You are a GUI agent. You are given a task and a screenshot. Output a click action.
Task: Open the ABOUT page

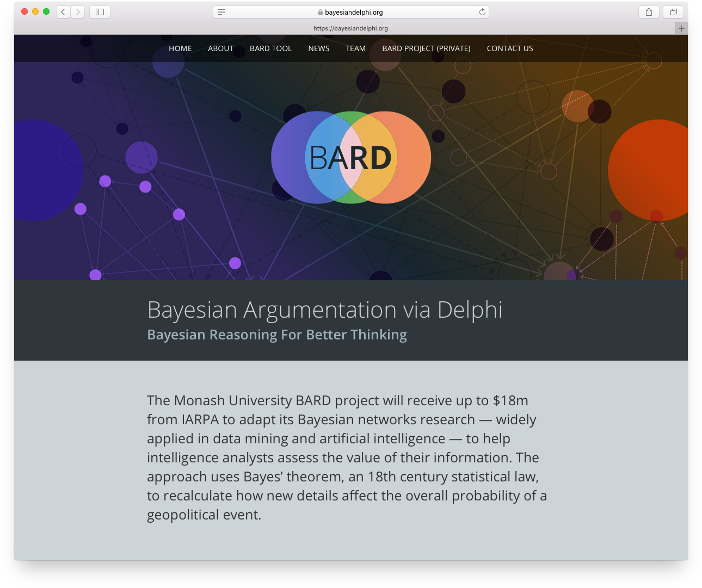[220, 48]
